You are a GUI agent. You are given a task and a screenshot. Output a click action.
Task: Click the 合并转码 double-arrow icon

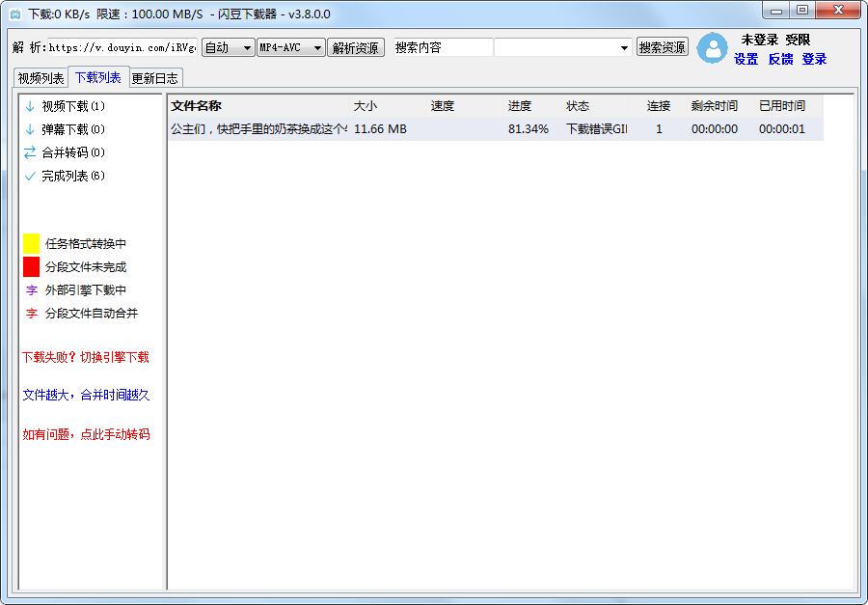[x=30, y=152]
